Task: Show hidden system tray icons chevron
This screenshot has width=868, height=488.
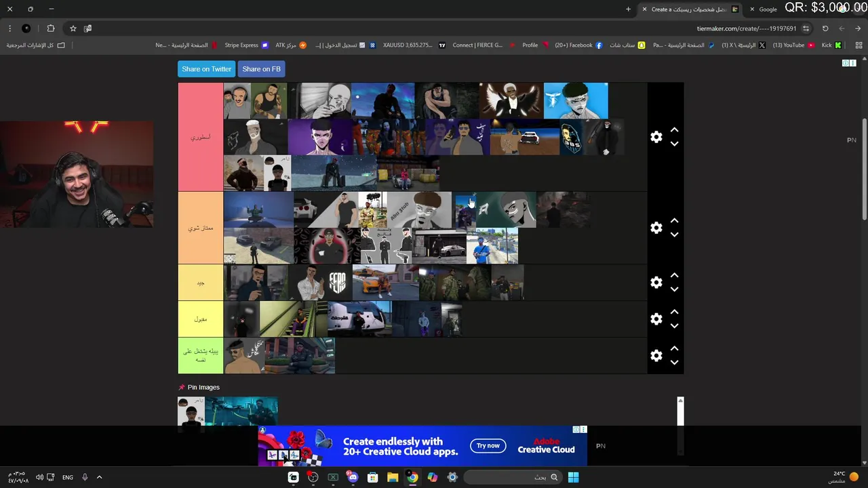Action: [99, 477]
